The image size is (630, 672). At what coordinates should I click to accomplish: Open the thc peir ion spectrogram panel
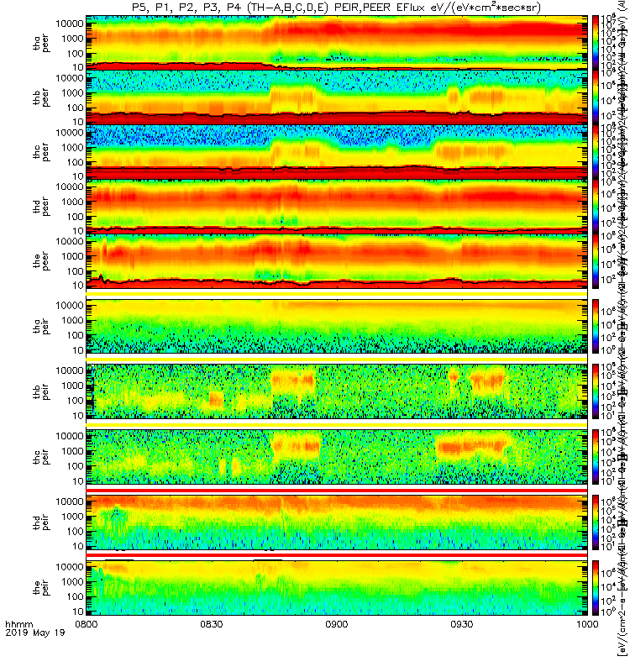pos(337,457)
